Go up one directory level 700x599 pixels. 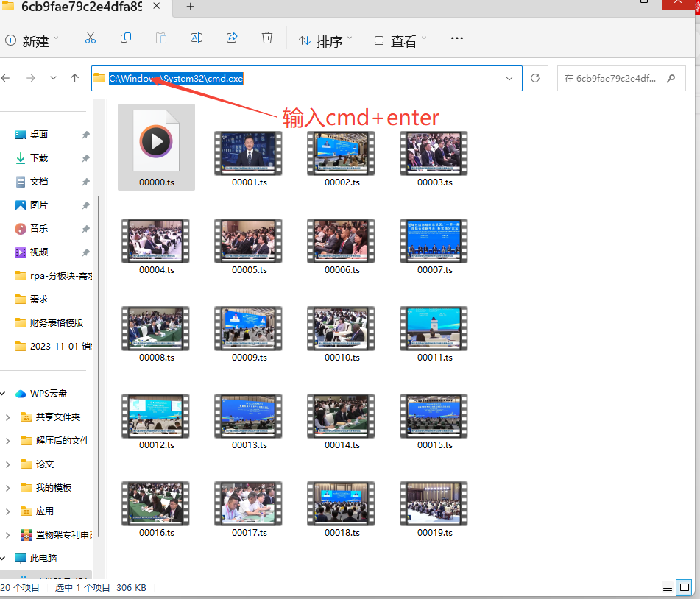(74, 78)
